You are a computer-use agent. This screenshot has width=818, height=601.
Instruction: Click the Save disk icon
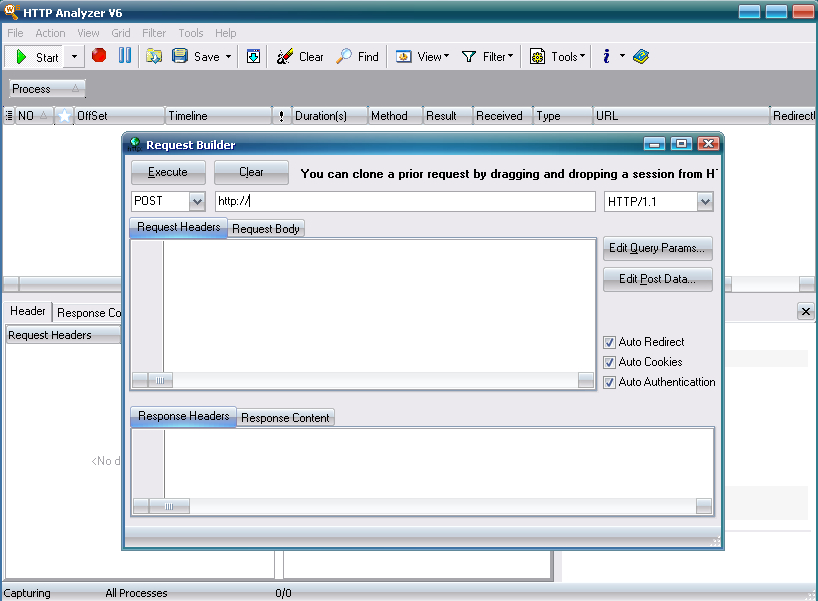180,56
